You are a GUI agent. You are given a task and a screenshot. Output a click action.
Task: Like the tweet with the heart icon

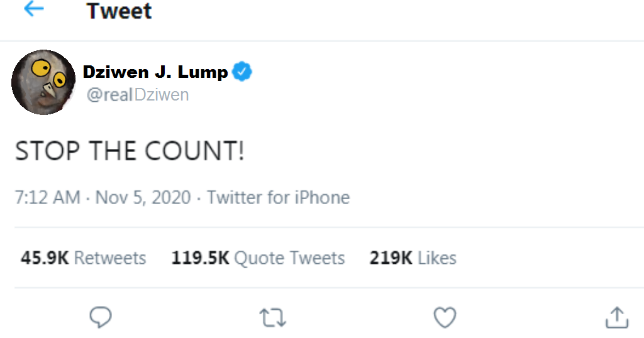click(445, 317)
